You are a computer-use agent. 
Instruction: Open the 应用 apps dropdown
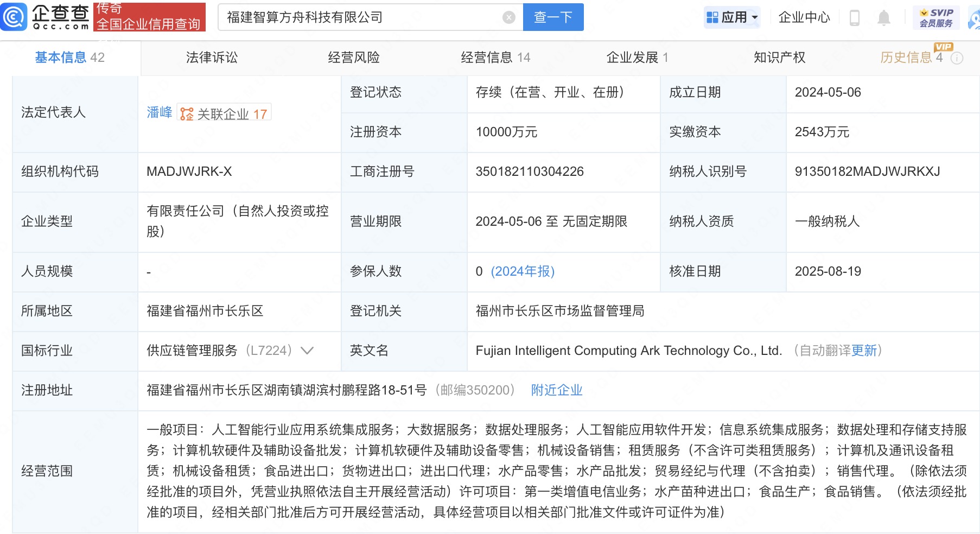[x=732, y=17]
